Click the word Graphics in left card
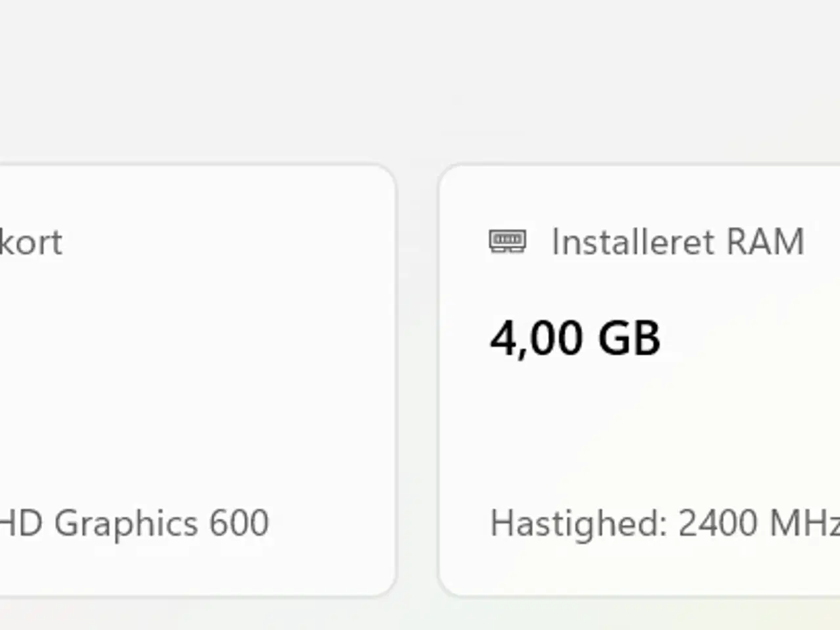 coord(126,524)
